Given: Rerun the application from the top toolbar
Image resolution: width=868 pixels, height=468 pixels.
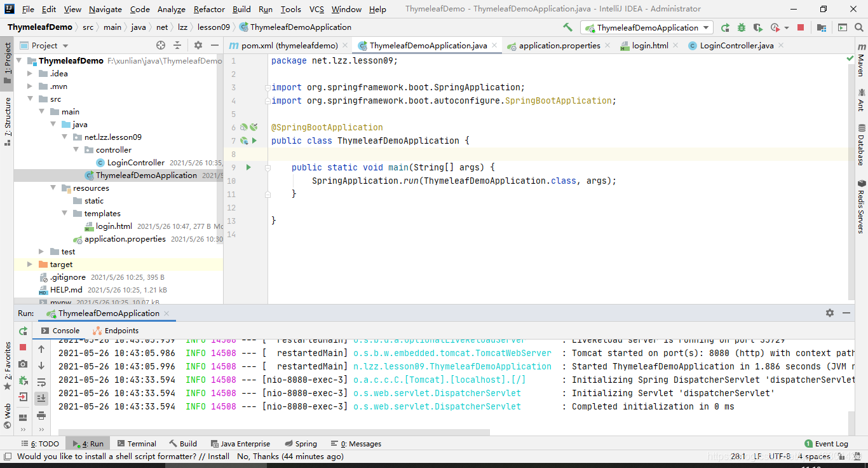Looking at the screenshot, I should click(725, 27).
